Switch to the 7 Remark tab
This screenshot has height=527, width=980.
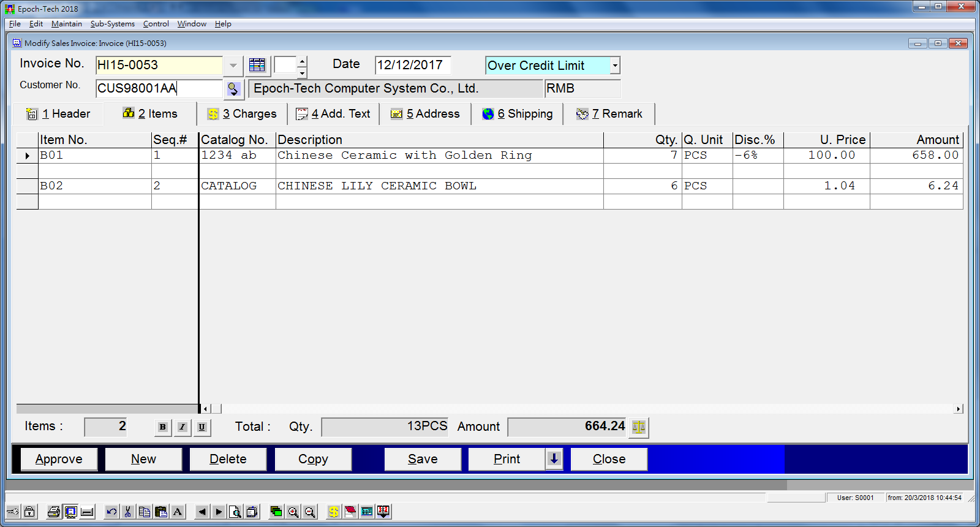609,114
